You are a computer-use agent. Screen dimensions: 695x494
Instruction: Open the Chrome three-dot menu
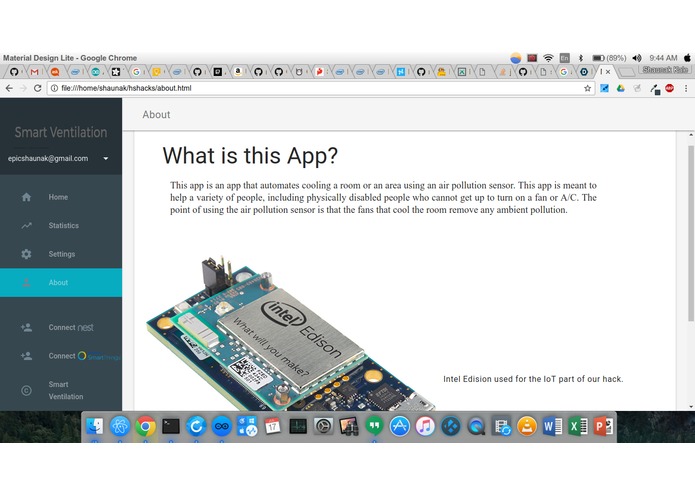(x=686, y=88)
